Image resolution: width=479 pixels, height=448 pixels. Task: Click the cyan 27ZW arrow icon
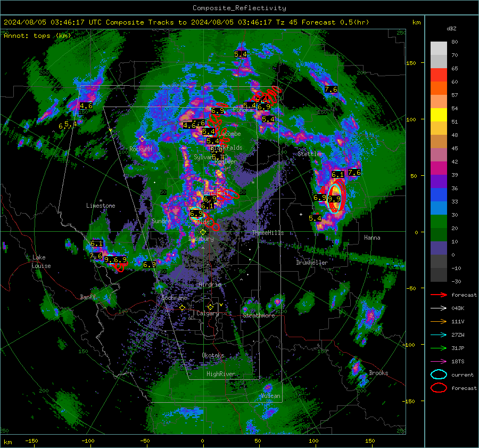tap(439, 335)
